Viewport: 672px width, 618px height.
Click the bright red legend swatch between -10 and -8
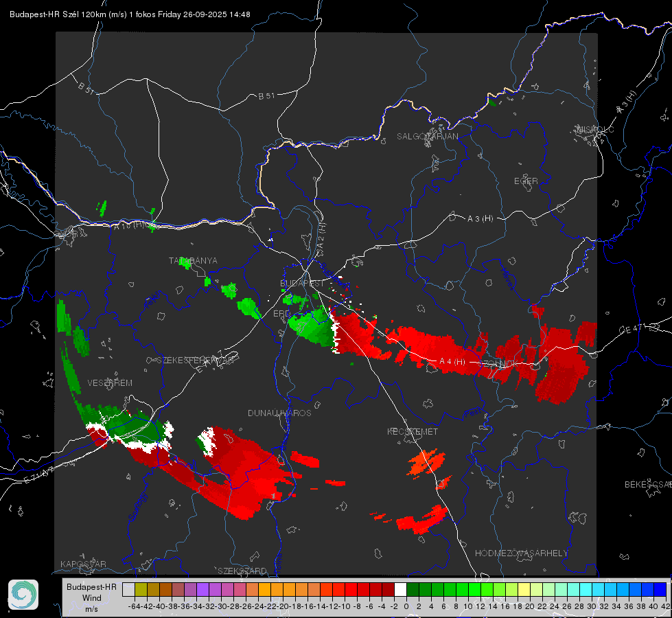pos(351,589)
